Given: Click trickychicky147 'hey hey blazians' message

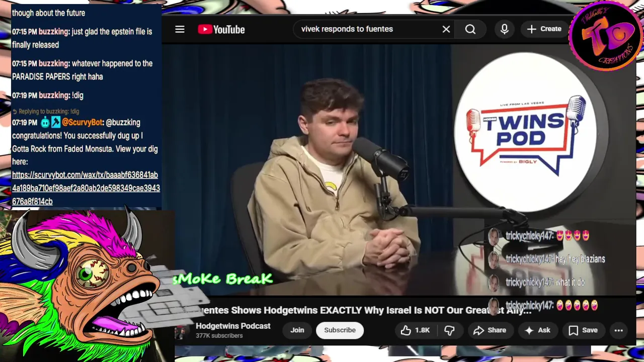Looking at the screenshot, I should tap(555, 259).
